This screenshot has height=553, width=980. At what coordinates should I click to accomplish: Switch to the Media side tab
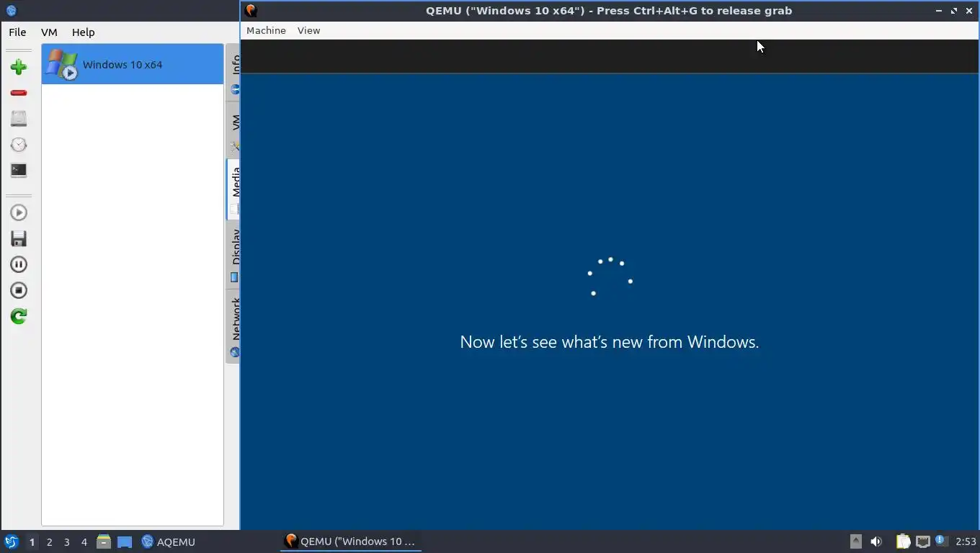pyautogui.click(x=234, y=189)
